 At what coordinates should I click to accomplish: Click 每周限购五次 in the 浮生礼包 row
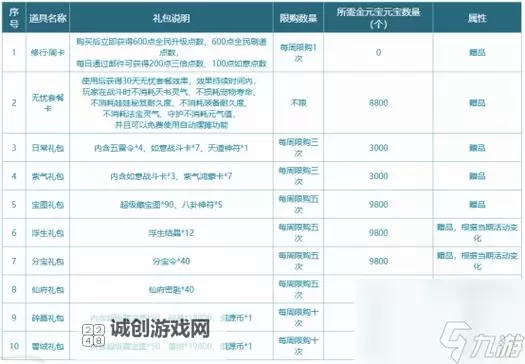(x=298, y=233)
